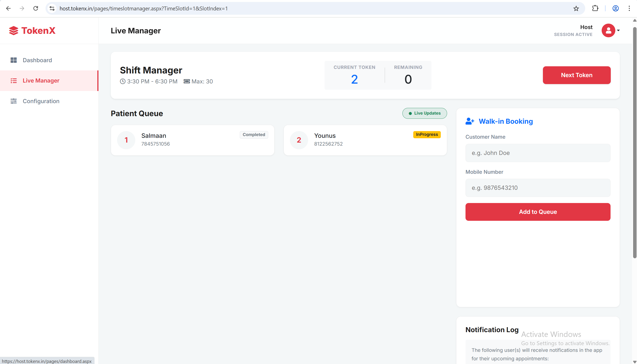Viewport: 637px width, 364px height.
Task: Click the Customer Name input field
Action: 538,153
